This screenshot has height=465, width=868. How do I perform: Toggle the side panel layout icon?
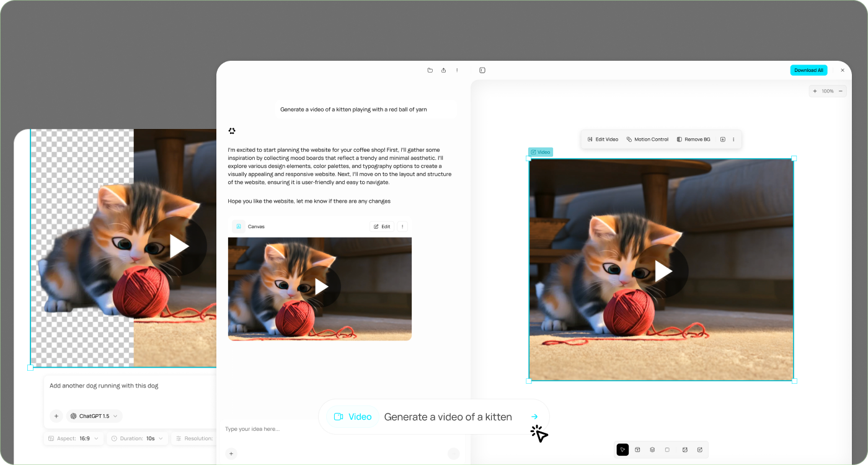pyautogui.click(x=482, y=70)
